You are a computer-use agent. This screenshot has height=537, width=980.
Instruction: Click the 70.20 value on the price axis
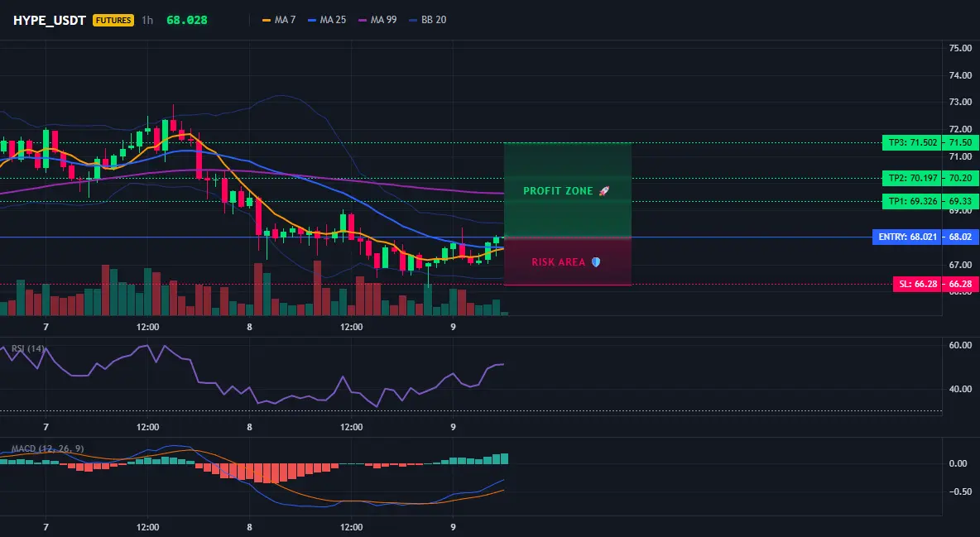pyautogui.click(x=960, y=178)
